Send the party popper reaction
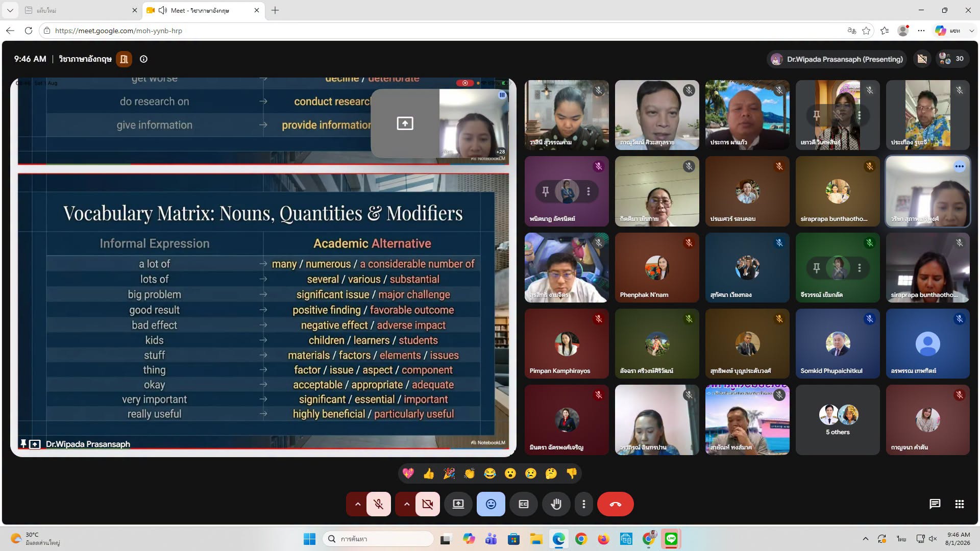This screenshot has width=980, height=551. click(x=449, y=473)
